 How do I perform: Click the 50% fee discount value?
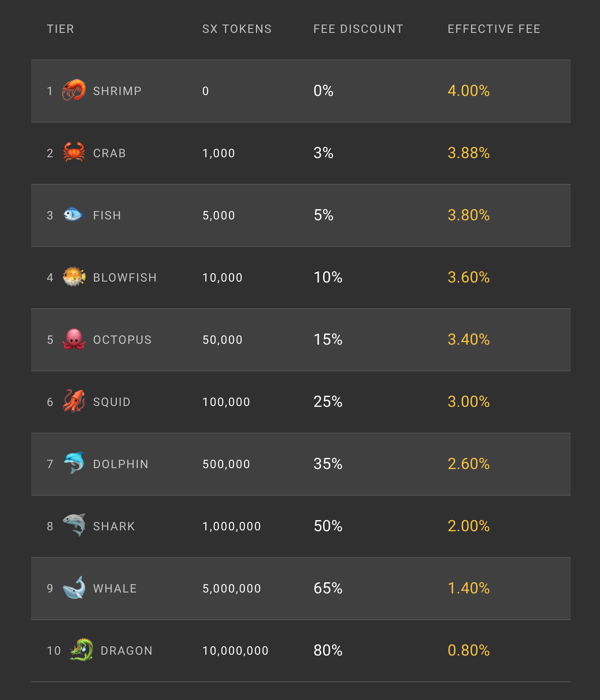[x=328, y=526]
